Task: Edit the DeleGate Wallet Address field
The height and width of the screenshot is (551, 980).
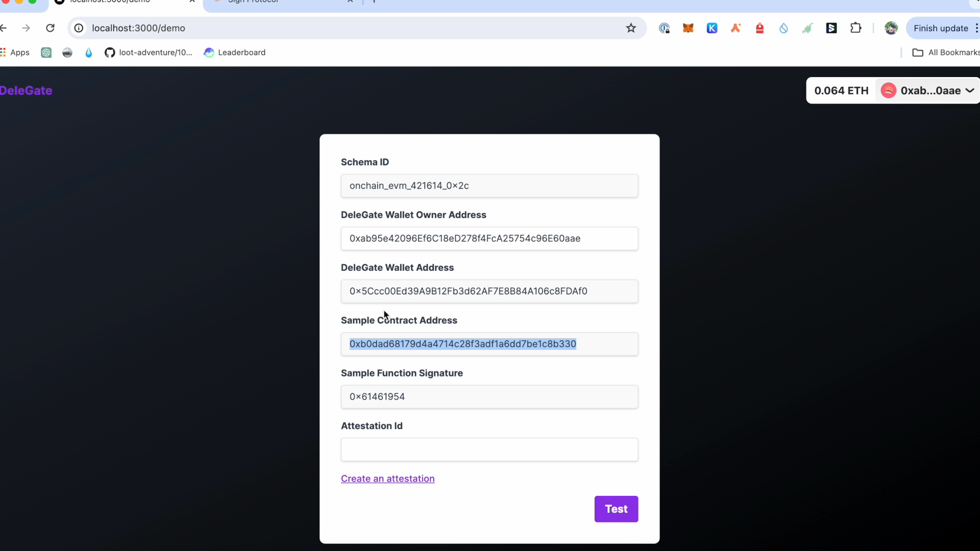Action: [489, 291]
